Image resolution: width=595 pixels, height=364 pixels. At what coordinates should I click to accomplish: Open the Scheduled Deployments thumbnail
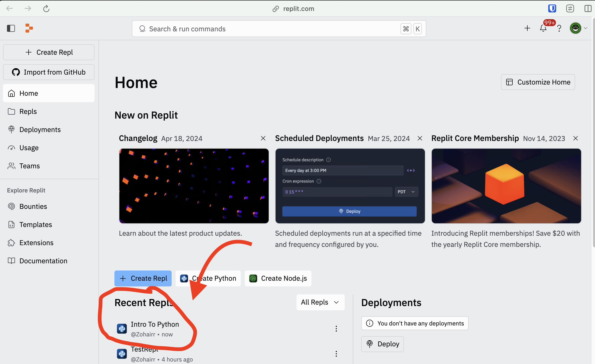click(350, 186)
